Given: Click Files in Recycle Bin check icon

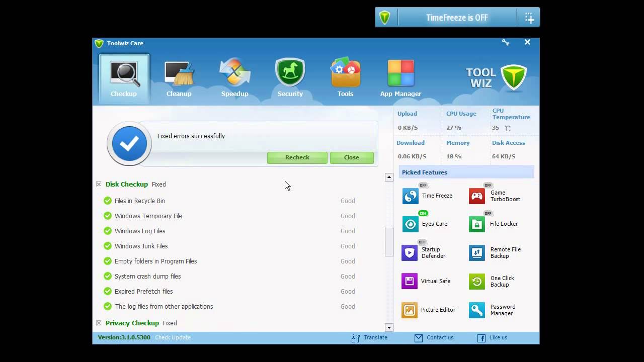Looking at the screenshot, I should pos(107,201).
